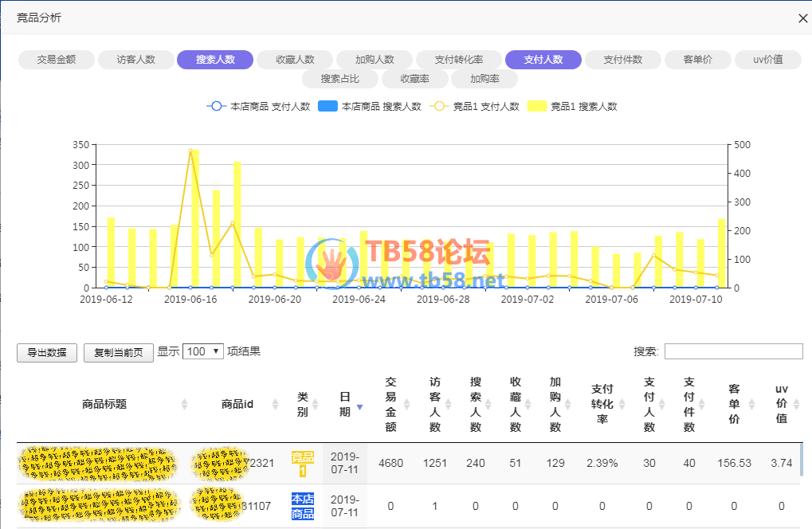The width and height of the screenshot is (812, 529).
Task: Click the 日期 descending sort arrow
Action: coord(359,407)
